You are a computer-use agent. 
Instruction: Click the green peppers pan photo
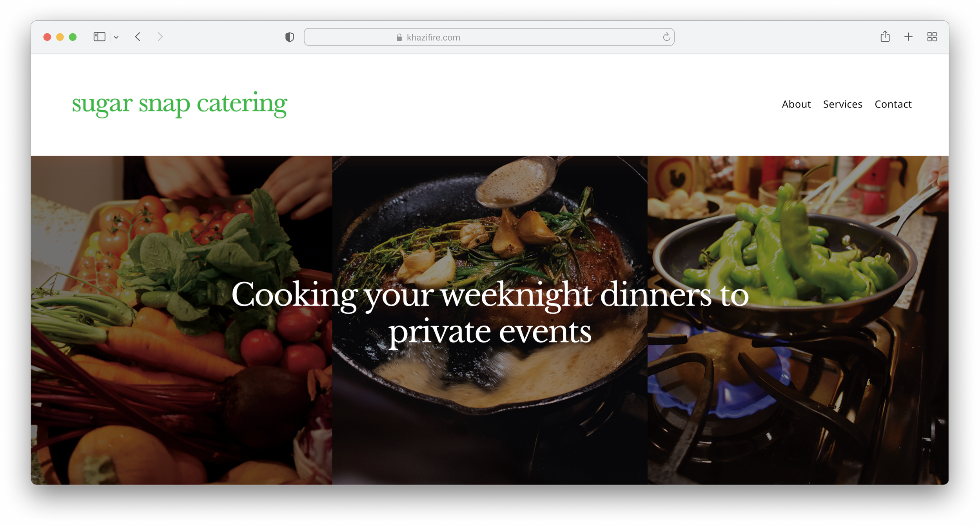tap(798, 320)
